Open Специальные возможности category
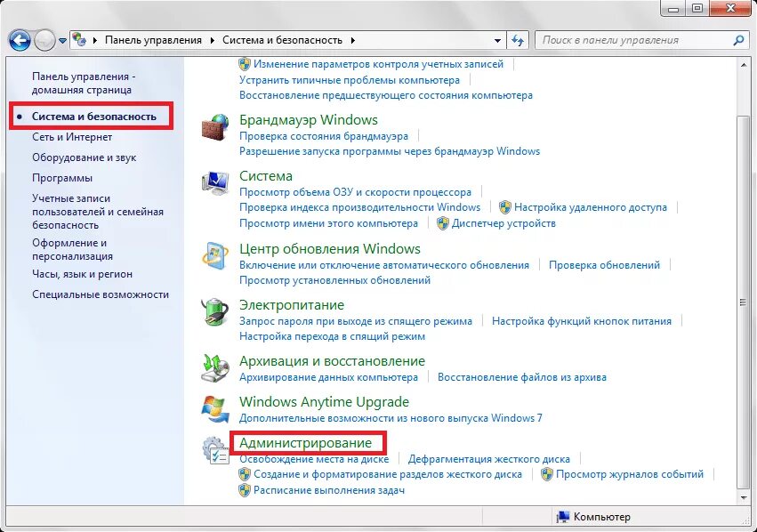 [x=101, y=294]
